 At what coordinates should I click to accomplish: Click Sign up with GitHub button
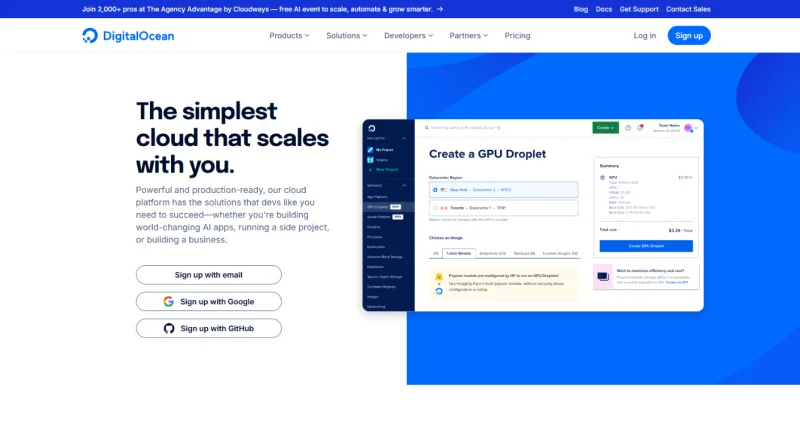(209, 328)
